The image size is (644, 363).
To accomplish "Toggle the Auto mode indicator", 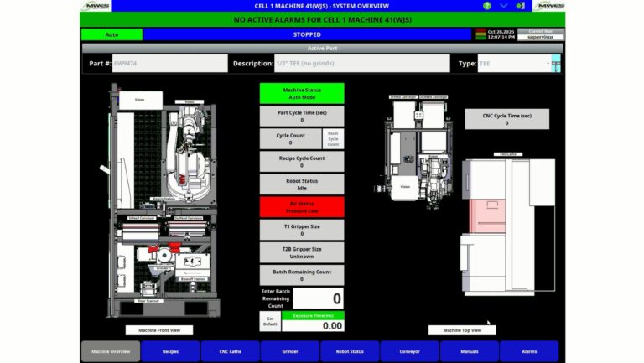I will click(112, 34).
